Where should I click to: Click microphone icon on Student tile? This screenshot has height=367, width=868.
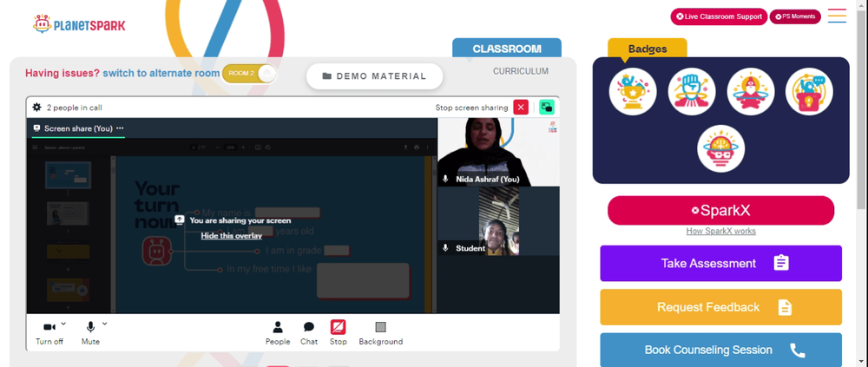pyautogui.click(x=445, y=248)
